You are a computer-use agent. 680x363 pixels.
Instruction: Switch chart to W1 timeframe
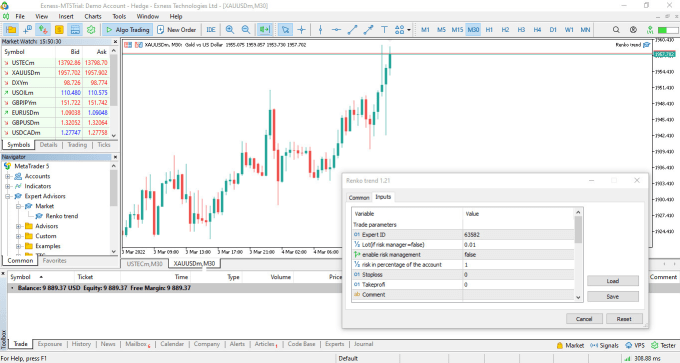click(569, 29)
